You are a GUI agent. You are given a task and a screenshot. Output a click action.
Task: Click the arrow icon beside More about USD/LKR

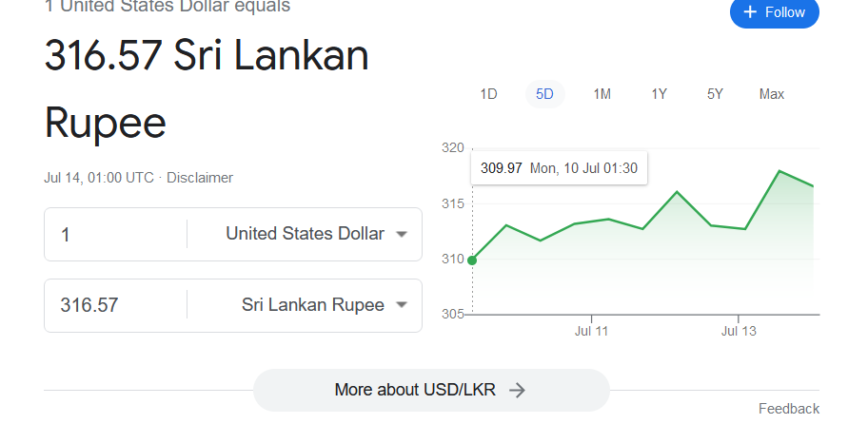click(517, 391)
